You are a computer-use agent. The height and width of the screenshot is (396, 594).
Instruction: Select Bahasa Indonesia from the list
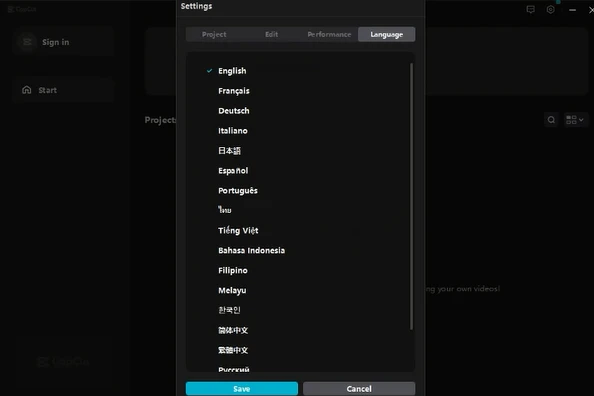251,250
